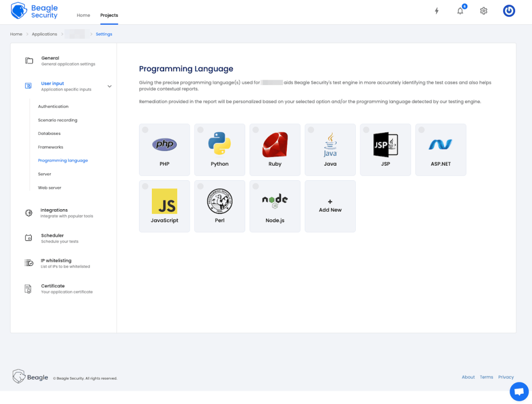Click the redacted application breadcrumb
The width and height of the screenshot is (532, 404).
coord(75,34)
